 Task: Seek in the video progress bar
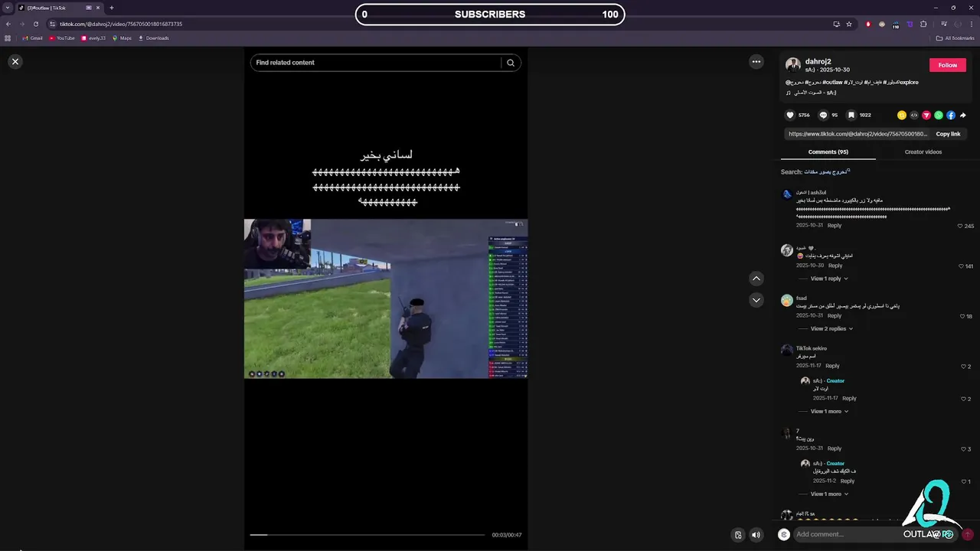click(367, 535)
